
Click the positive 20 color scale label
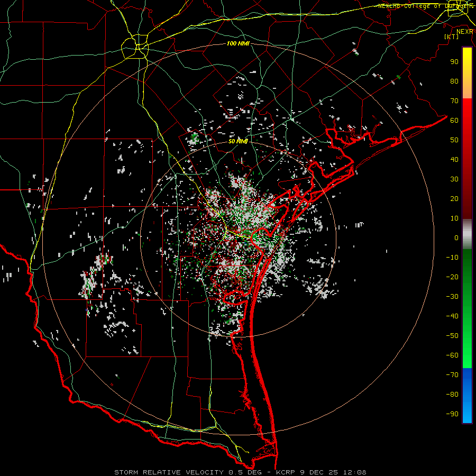pyautogui.click(x=454, y=198)
